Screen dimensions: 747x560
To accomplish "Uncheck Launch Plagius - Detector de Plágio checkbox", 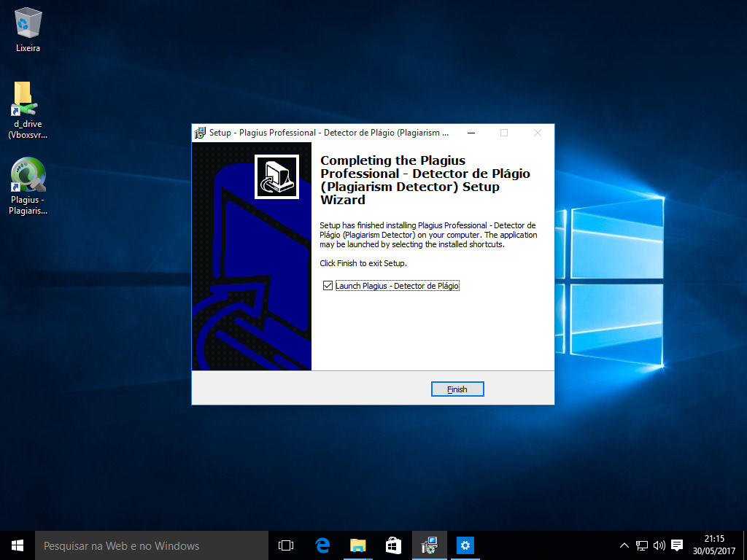I will tap(328, 286).
